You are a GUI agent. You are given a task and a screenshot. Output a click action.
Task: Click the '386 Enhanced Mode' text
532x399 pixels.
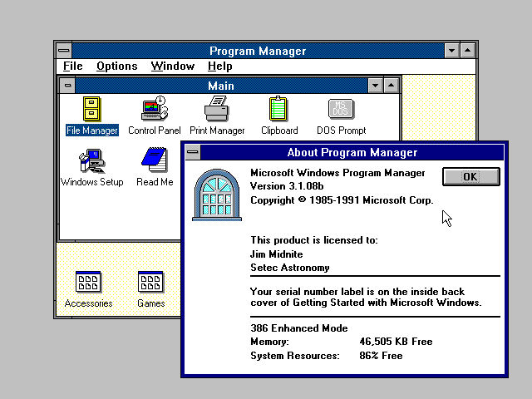[299, 328]
